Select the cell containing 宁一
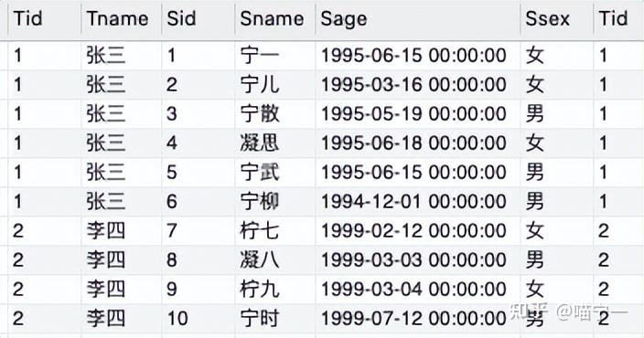 point(274,56)
